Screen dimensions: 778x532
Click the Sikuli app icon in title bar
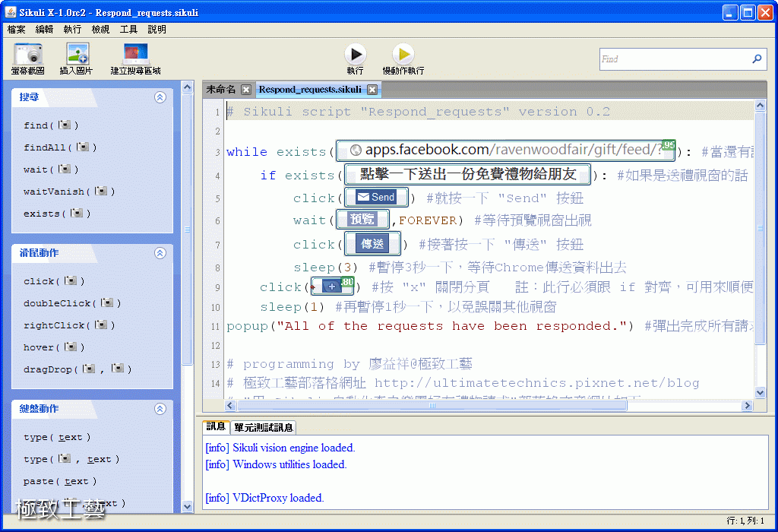click(11, 12)
